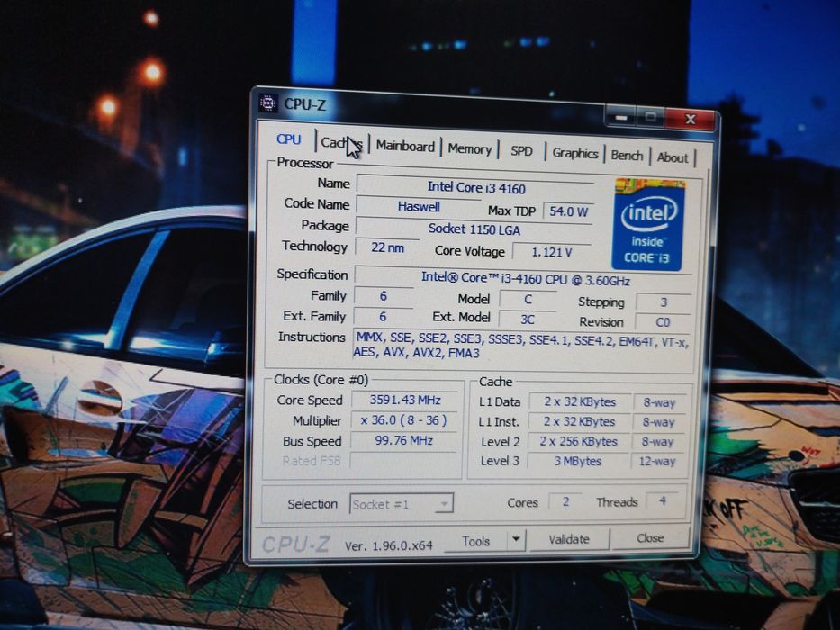Click the Revision value 'C0'

663,322
